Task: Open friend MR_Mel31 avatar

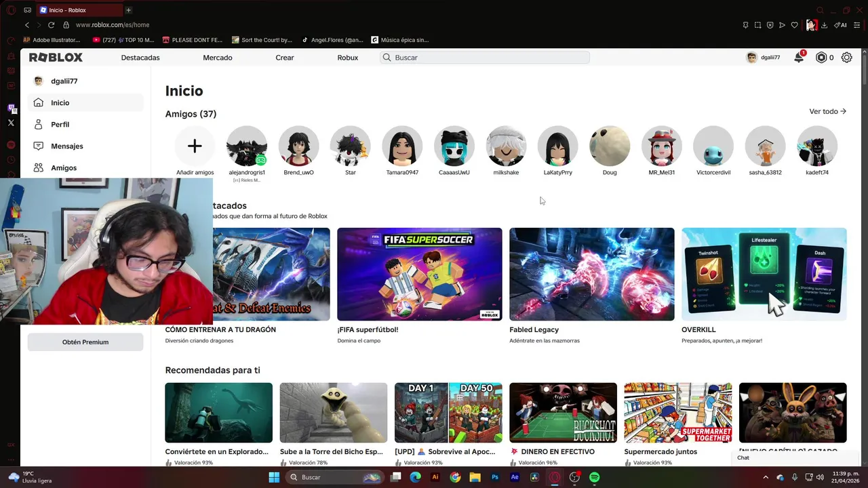Action: click(662, 146)
